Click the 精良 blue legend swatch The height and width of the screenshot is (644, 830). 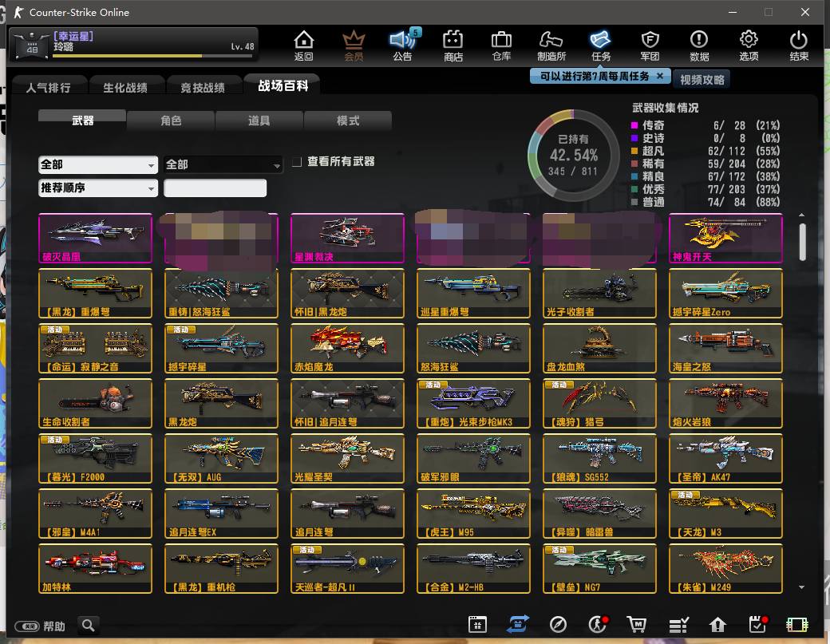634,176
